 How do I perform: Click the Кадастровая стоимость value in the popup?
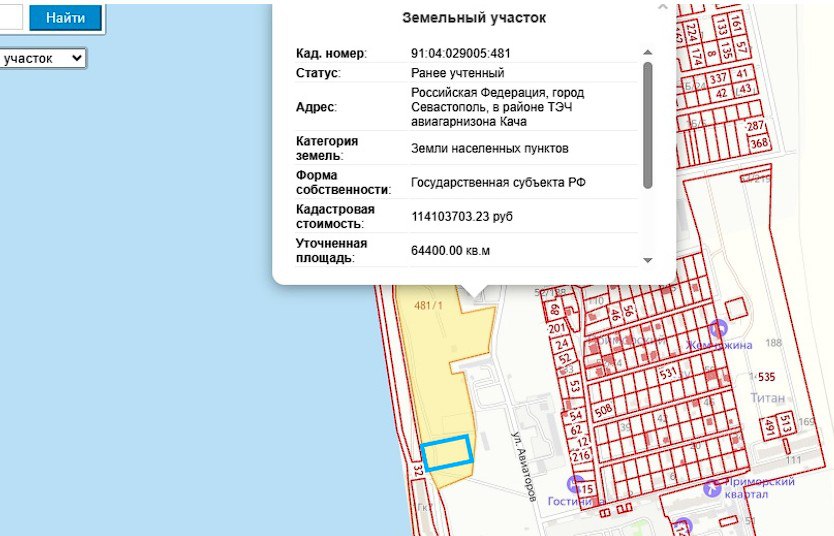(462, 216)
